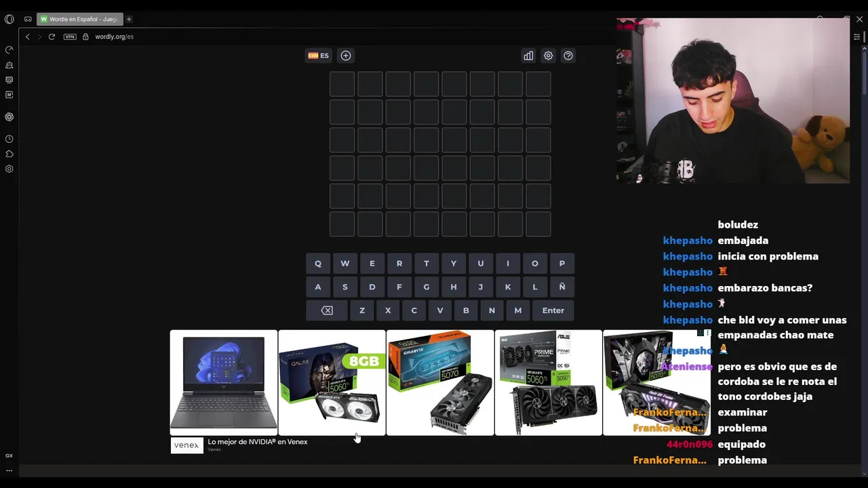The image size is (868, 488).
Task: Click chat message 'equipado'
Action: [x=742, y=445]
